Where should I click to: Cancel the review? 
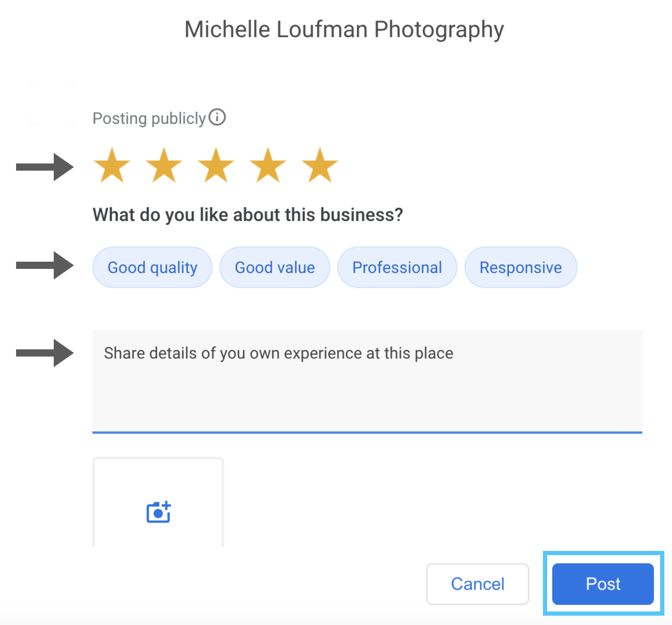[x=477, y=584]
